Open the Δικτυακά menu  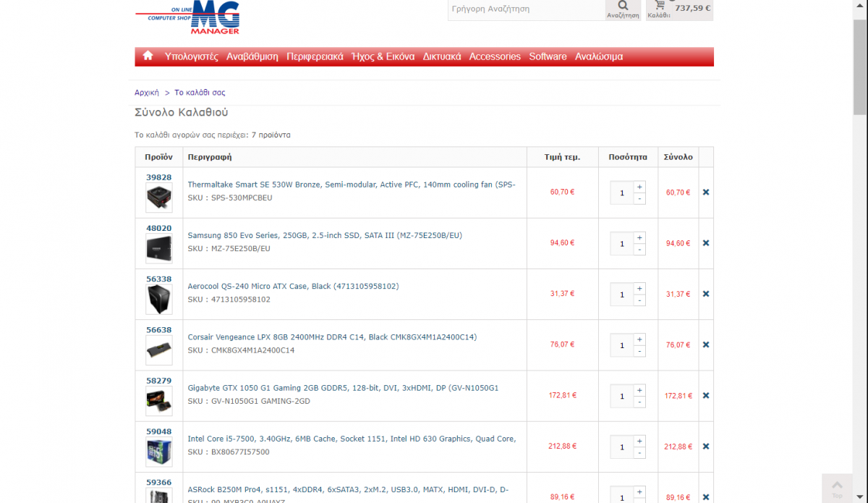pos(442,56)
